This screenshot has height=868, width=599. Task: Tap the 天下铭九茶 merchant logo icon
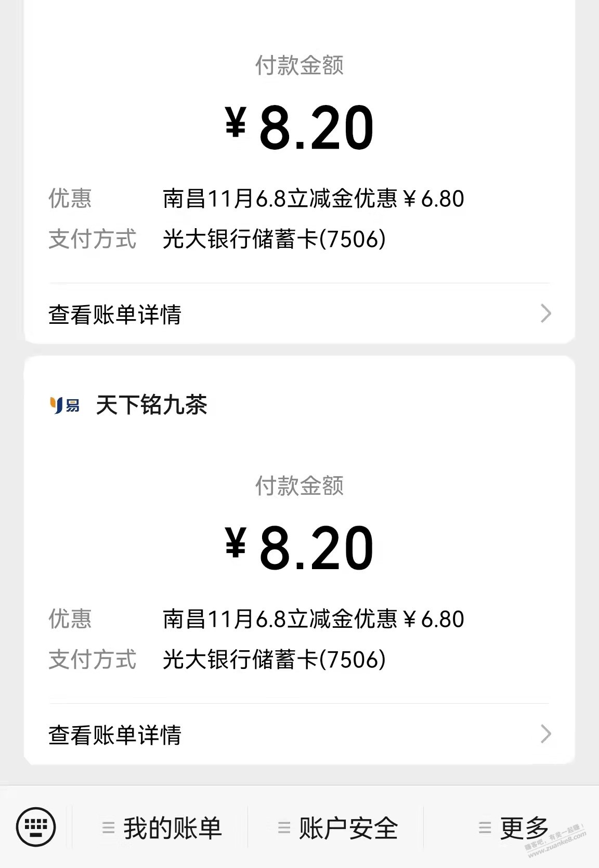click(x=64, y=405)
